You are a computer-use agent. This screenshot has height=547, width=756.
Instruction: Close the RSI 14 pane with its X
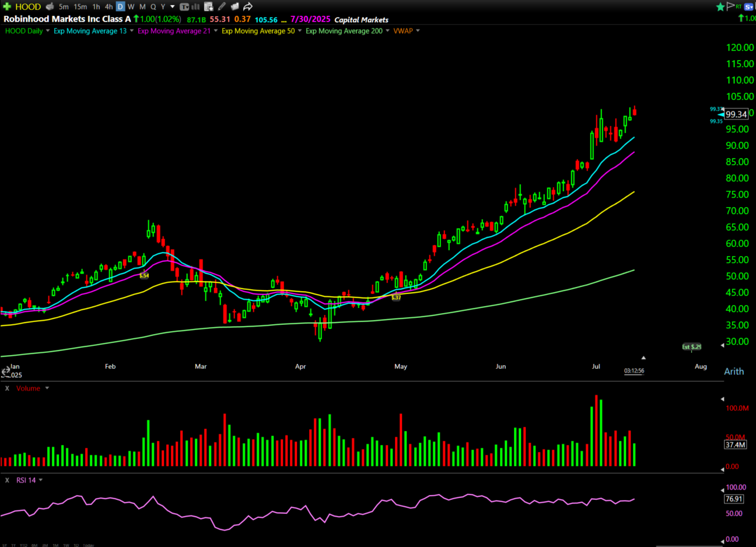pos(7,481)
